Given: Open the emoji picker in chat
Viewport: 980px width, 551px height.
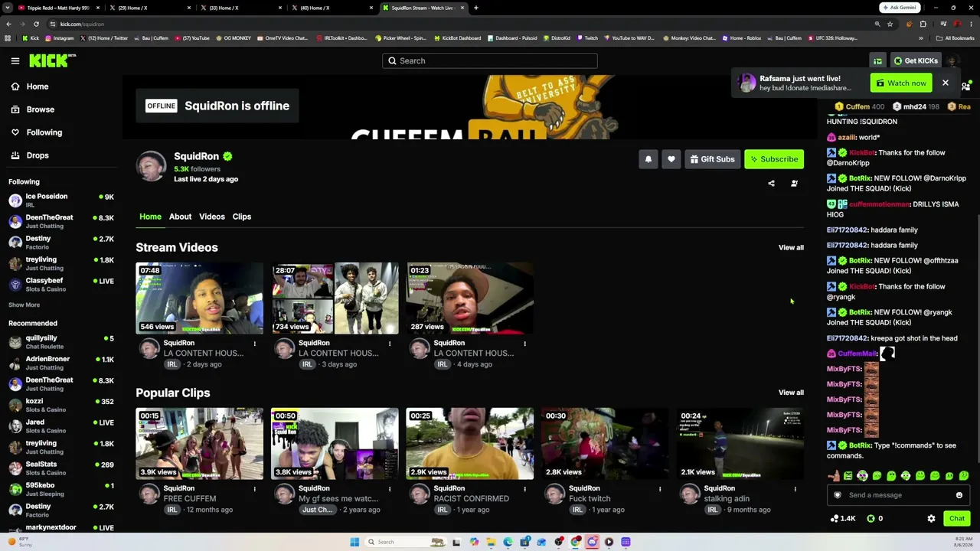Looking at the screenshot, I should [x=959, y=495].
